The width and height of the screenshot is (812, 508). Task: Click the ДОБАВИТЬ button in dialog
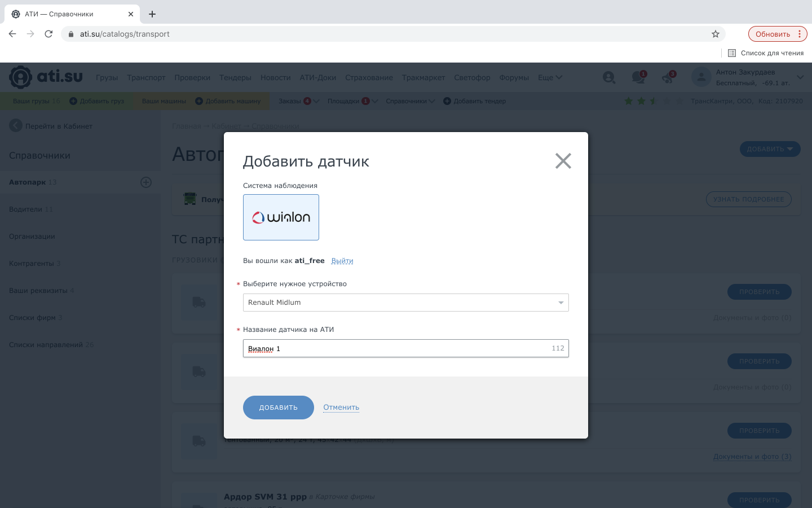[x=279, y=408]
